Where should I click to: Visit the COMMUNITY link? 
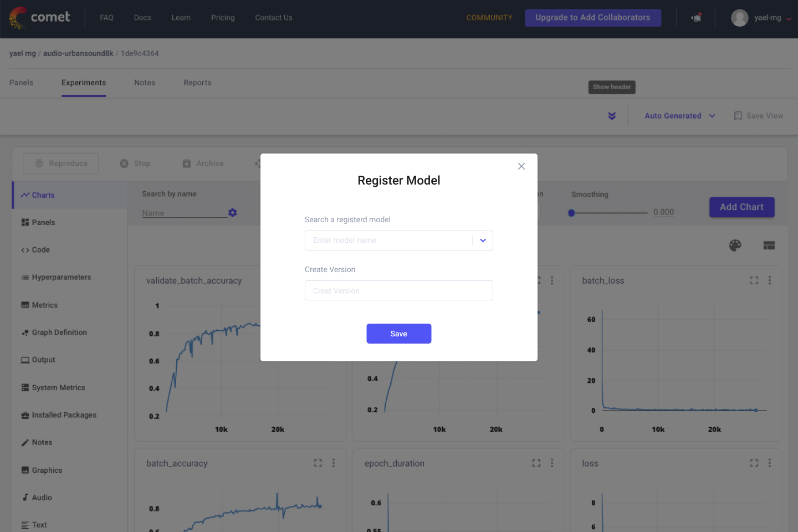click(489, 18)
